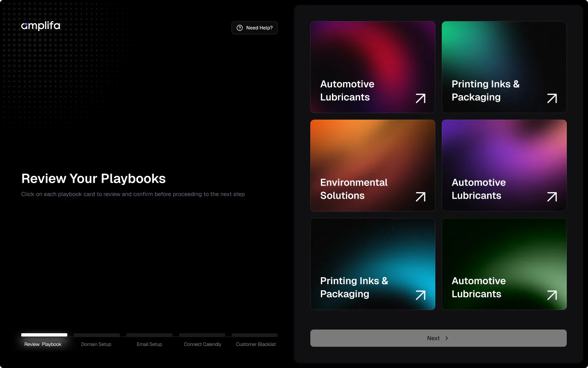Click arrow icon on purple Automotive Lubricants card
This screenshot has width=588, height=368.
pos(552,197)
